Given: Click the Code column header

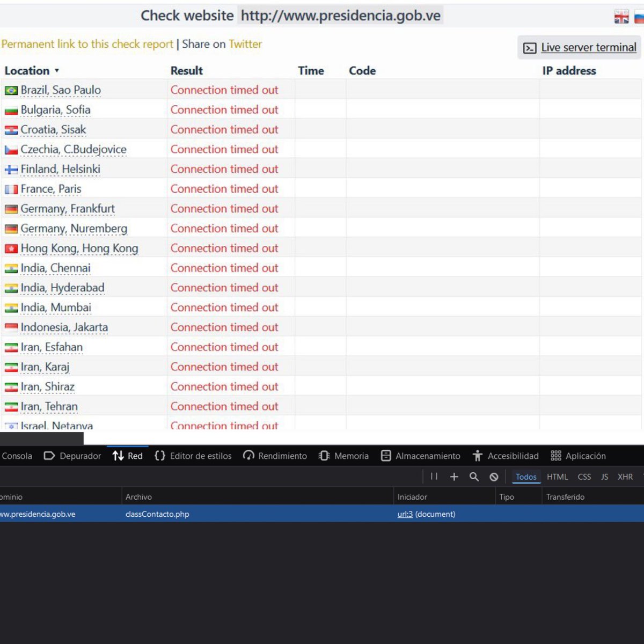Looking at the screenshot, I should (x=362, y=71).
